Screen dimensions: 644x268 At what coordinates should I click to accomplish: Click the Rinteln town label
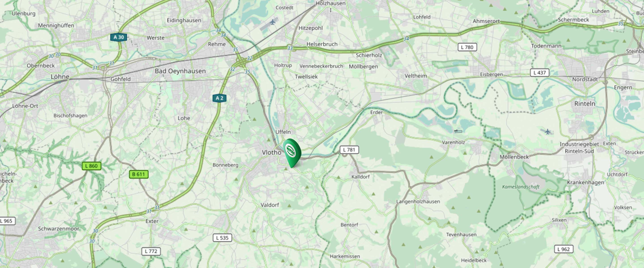[585, 103]
